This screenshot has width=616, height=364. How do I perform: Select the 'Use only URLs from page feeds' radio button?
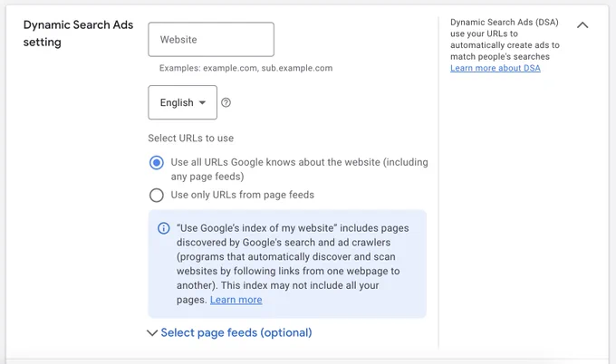click(x=157, y=195)
